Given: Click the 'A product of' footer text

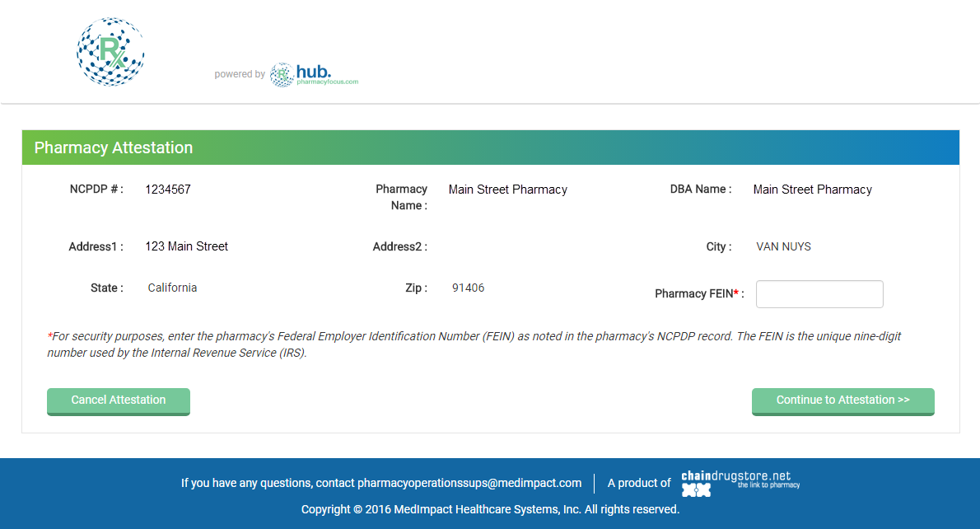Looking at the screenshot, I should pyautogui.click(x=639, y=483).
